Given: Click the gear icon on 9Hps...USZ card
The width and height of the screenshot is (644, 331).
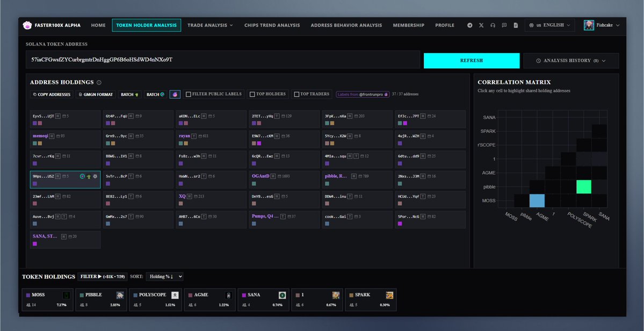Looking at the screenshot, I should (x=95, y=176).
